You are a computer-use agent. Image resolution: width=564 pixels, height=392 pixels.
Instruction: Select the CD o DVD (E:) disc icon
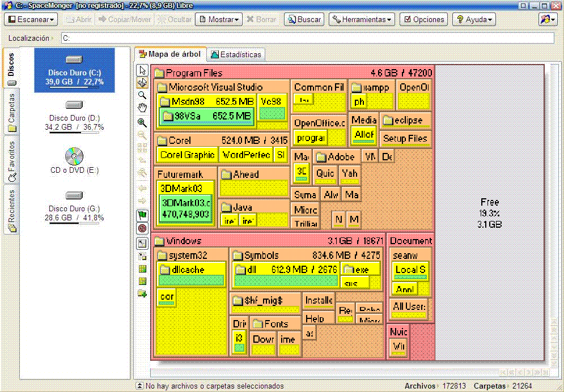click(x=74, y=156)
